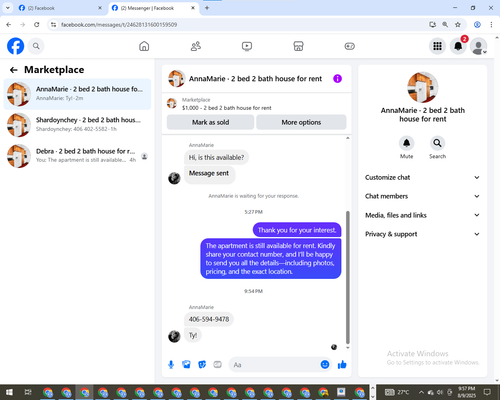Send a thumbs-up like
Image resolution: width=500 pixels, height=400 pixels.
(x=342, y=365)
